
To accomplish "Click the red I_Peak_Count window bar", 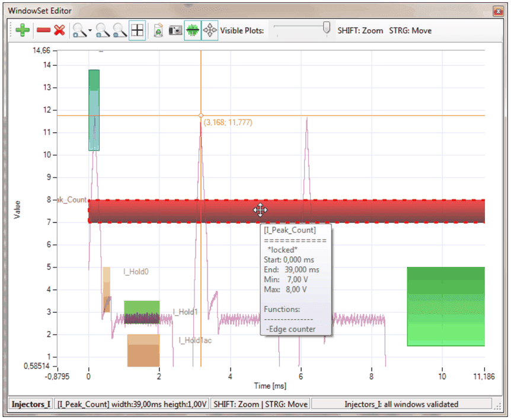I will [287, 211].
